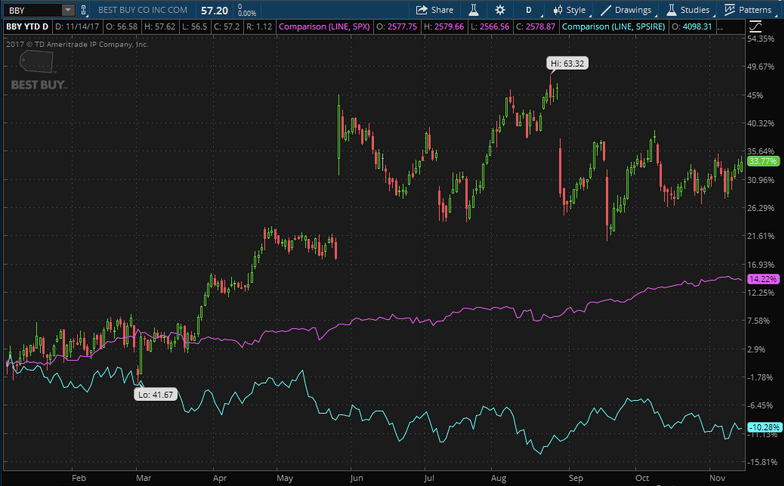Click the Lo: 41.67 price bubble
The width and height of the screenshot is (784, 486).
pyautogui.click(x=156, y=394)
